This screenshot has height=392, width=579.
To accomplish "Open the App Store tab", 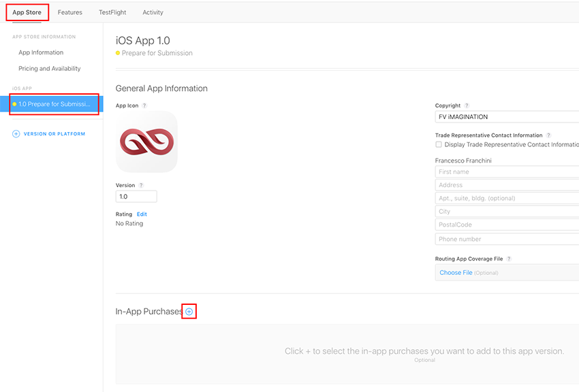I will (x=27, y=12).
